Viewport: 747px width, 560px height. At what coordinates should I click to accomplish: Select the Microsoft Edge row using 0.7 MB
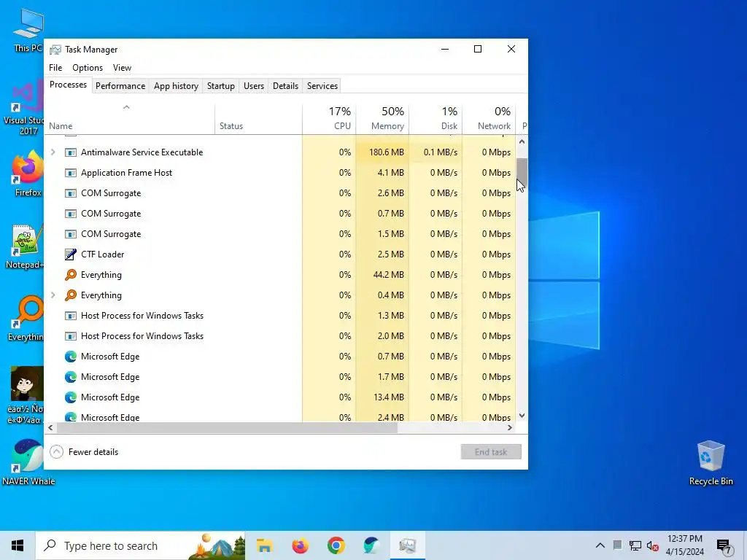[280, 357]
